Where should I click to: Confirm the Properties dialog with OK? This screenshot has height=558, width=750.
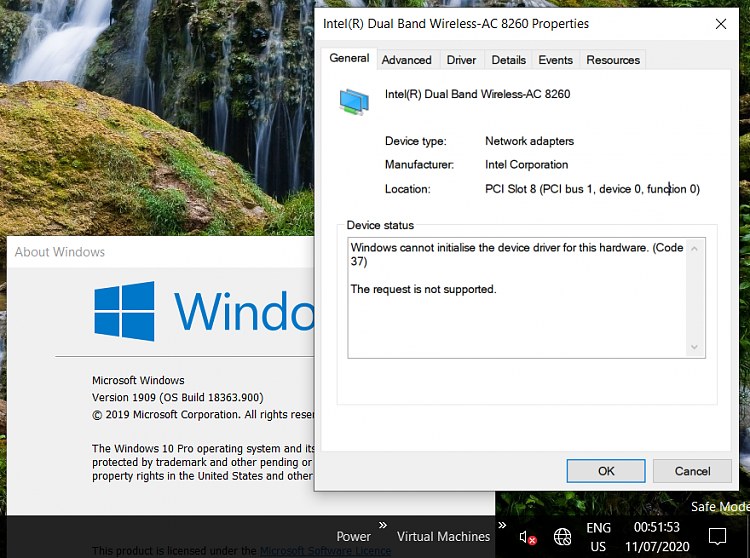click(x=606, y=471)
